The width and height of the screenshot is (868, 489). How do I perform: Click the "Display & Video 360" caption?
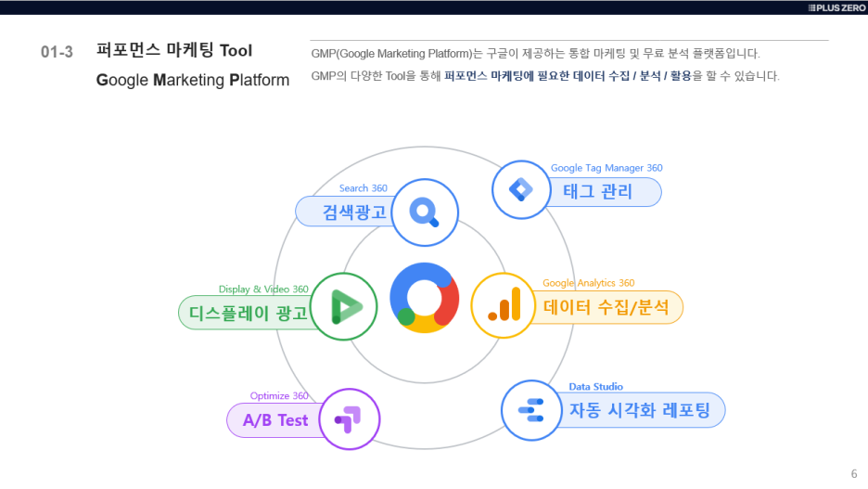click(263, 290)
